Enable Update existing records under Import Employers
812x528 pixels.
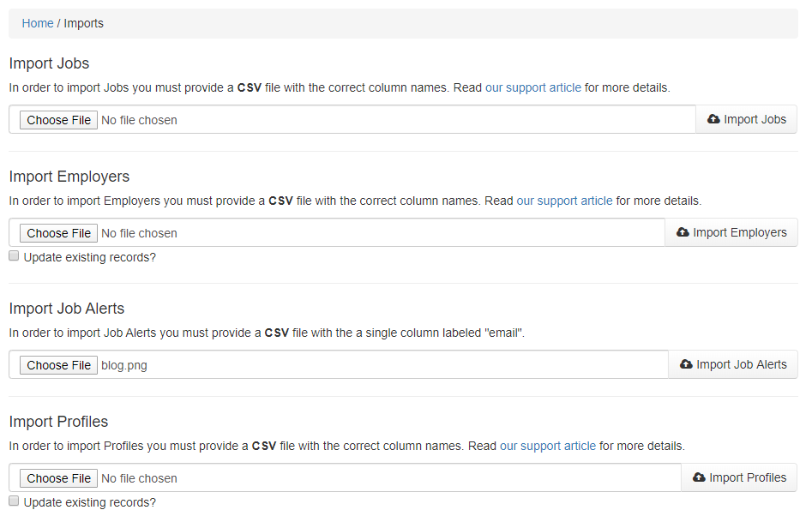[x=14, y=256]
